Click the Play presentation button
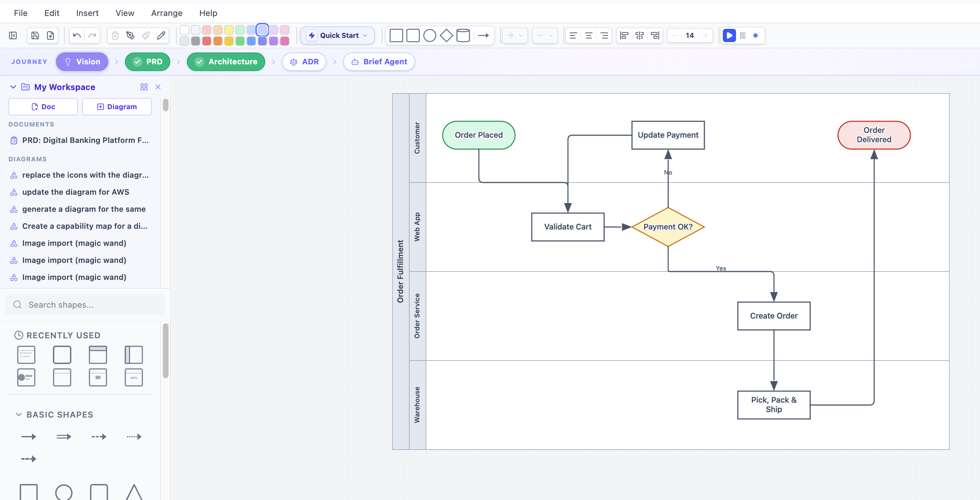980x500 pixels. point(729,35)
